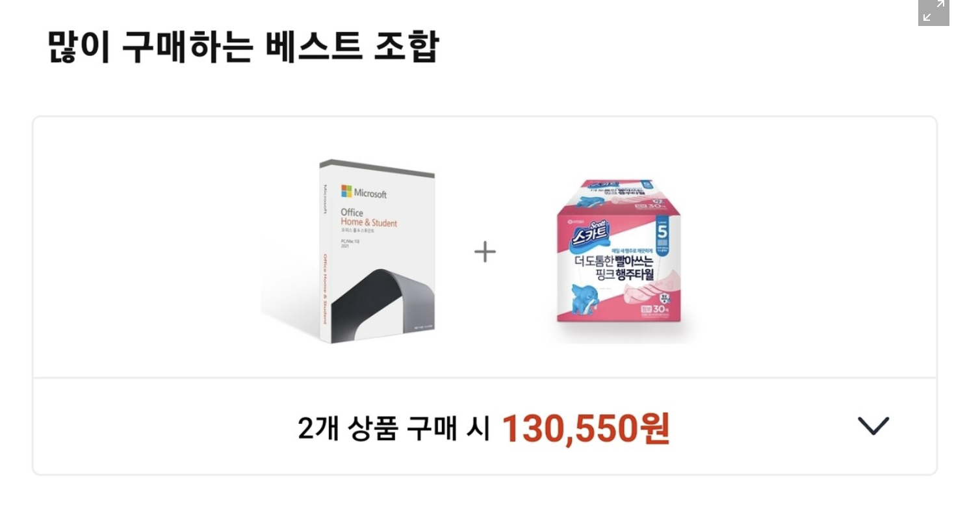980x520 pixels.
Task: Click the 많이 구매하는 베스트 조합 heading
Action: click(244, 46)
